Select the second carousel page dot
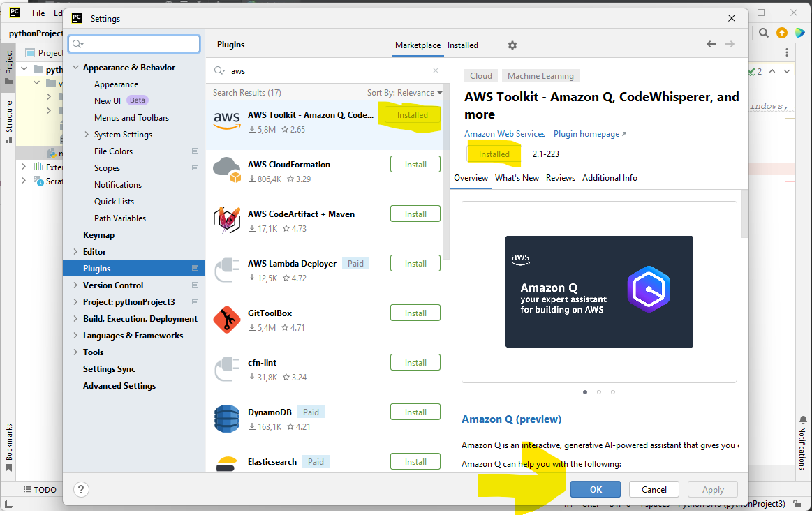This screenshot has height=515, width=812. click(x=599, y=392)
